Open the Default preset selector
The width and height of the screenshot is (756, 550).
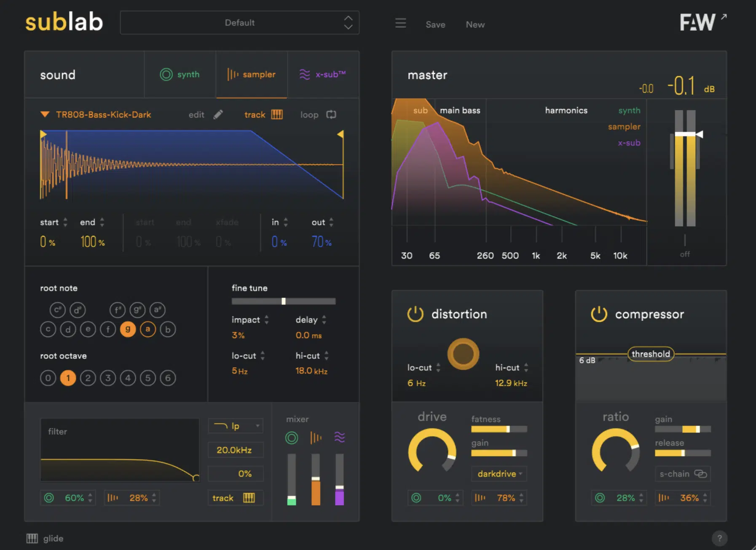(x=239, y=23)
